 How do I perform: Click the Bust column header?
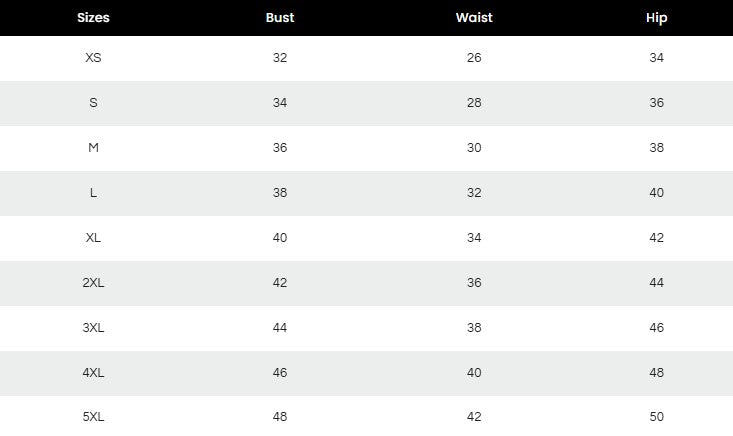coord(280,18)
